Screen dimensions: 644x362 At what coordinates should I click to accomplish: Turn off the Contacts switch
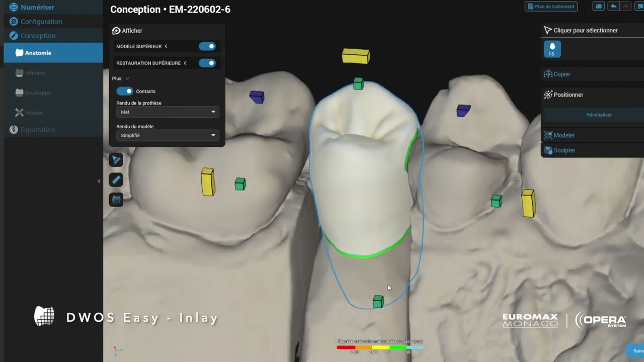pos(125,91)
